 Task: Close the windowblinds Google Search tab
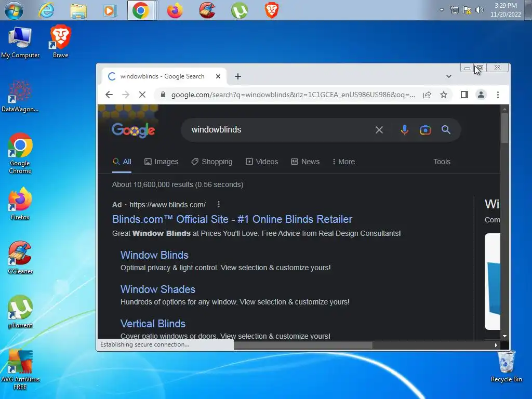(218, 76)
